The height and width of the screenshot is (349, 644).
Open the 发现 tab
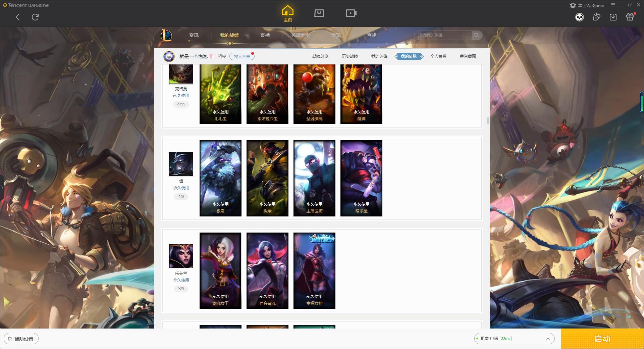pos(336,35)
